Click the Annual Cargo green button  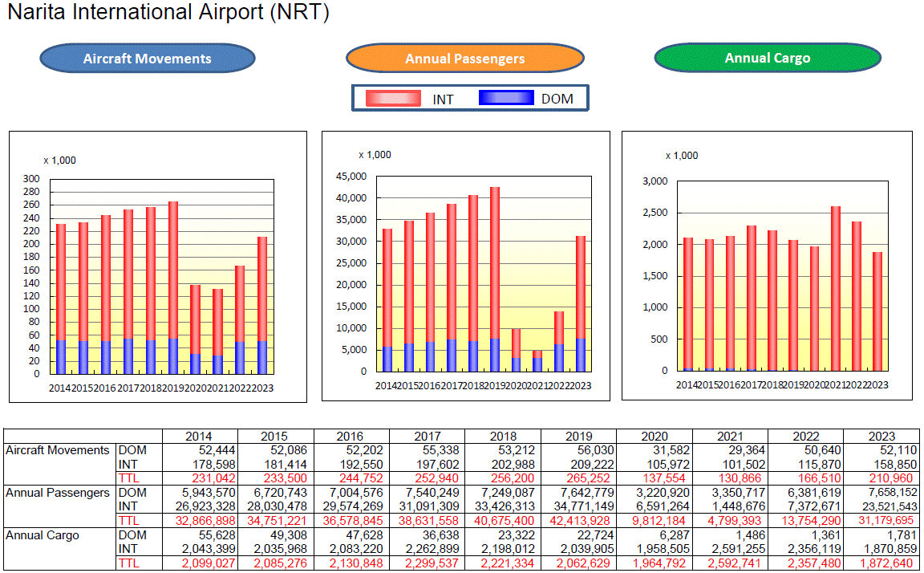(x=768, y=58)
